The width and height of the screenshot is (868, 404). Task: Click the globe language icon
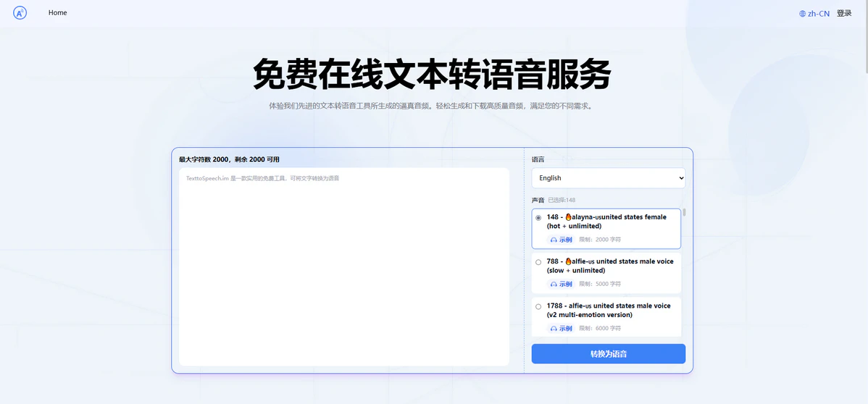point(802,14)
